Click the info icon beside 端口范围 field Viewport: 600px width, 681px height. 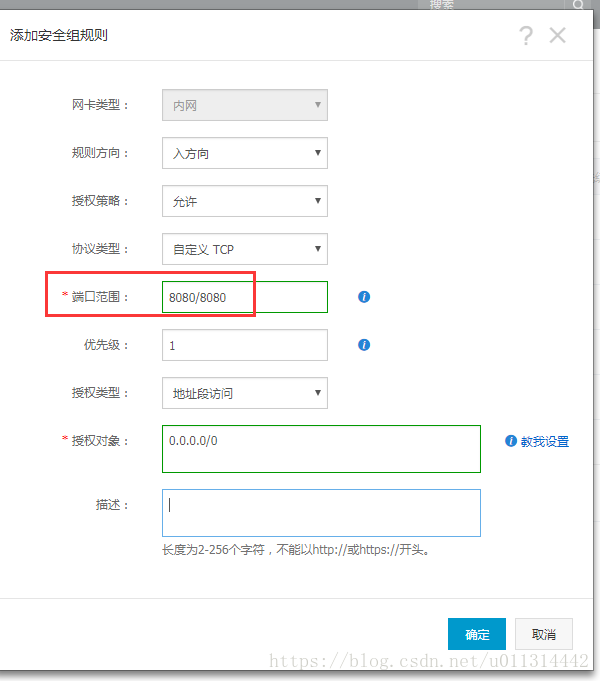coord(364,297)
